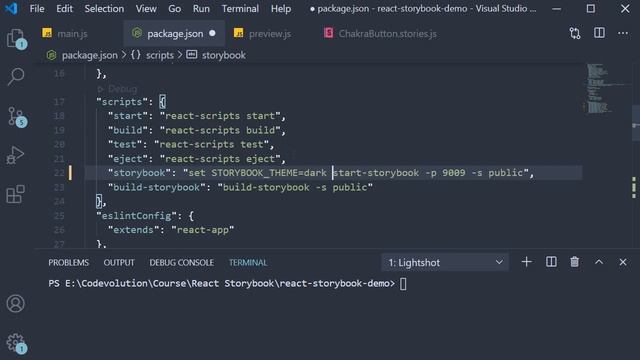Show the PROBLEMS panel tab
The width and height of the screenshot is (640, 360).
coord(69,262)
